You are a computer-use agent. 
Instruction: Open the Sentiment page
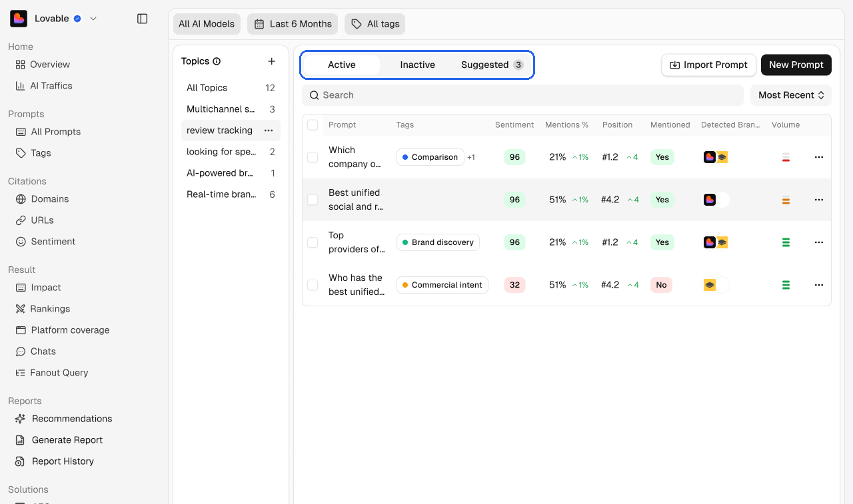click(45, 242)
